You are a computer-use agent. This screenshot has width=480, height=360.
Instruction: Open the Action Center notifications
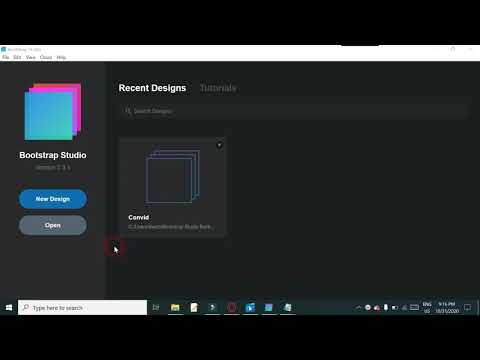468,307
